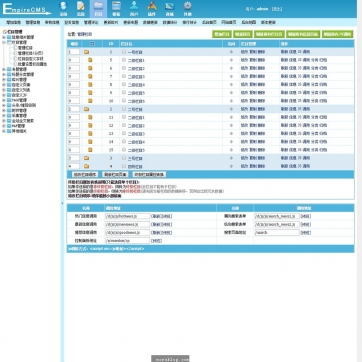
Task: Tick the checkbox for the ID 15 column row
Action: click(x=124, y=150)
